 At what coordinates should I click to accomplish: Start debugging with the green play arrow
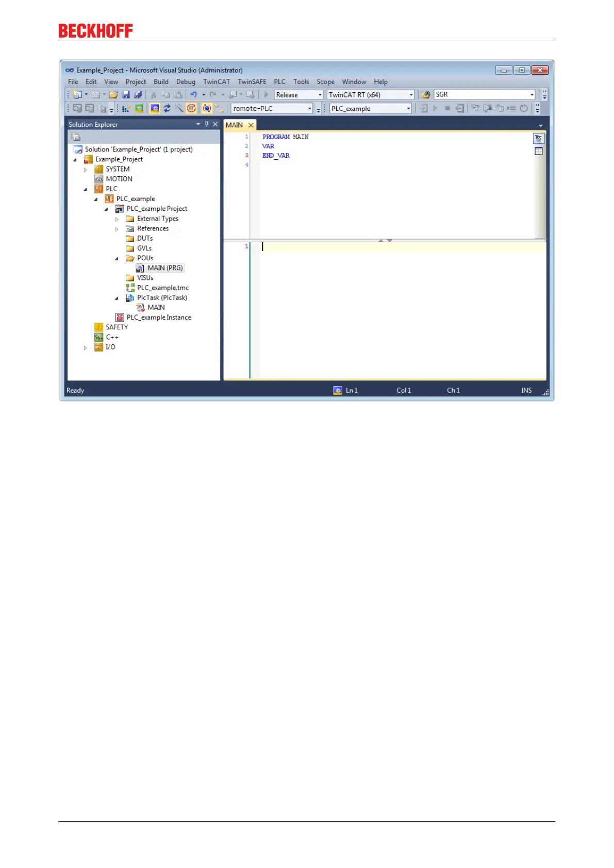[x=266, y=95]
